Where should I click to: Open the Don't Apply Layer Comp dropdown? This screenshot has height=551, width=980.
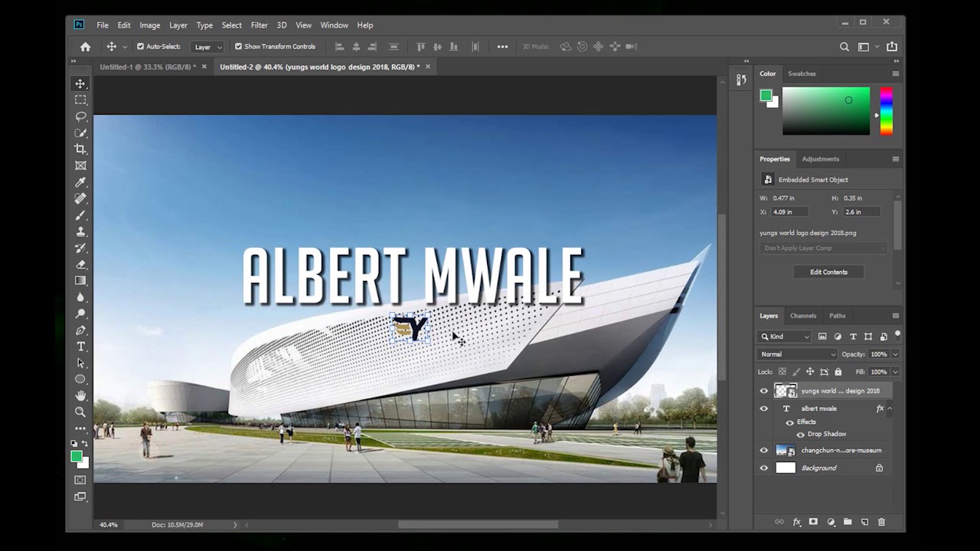[824, 248]
